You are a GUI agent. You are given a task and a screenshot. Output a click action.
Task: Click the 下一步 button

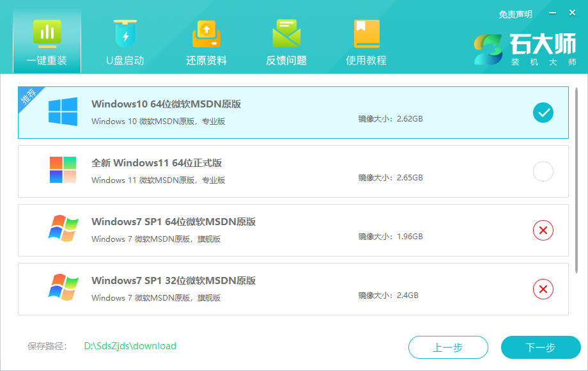point(541,347)
